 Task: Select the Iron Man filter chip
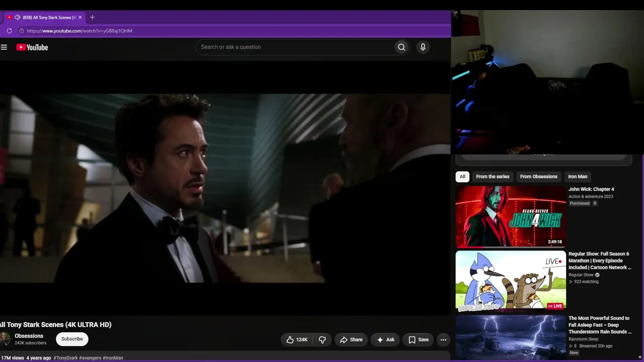coord(578,176)
